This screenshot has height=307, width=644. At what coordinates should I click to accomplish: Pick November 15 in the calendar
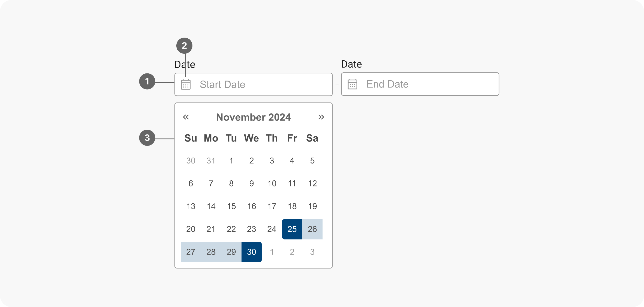(231, 206)
